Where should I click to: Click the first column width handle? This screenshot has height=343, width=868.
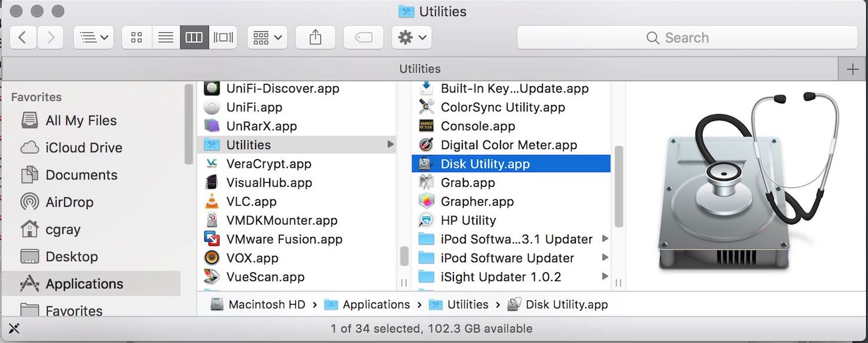coord(404,283)
